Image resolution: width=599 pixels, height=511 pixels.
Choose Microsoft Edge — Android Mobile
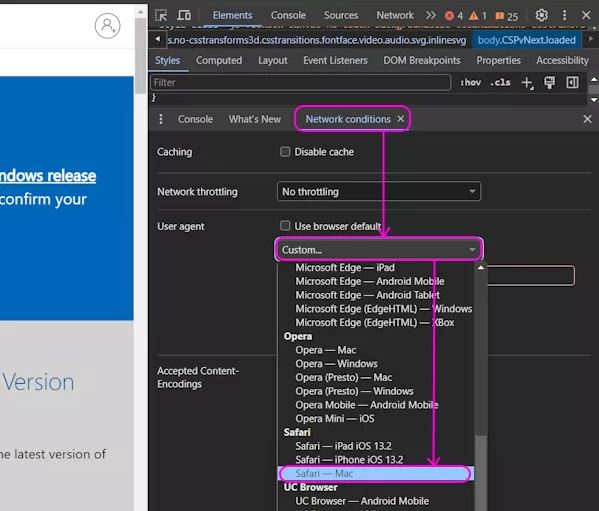(x=369, y=281)
